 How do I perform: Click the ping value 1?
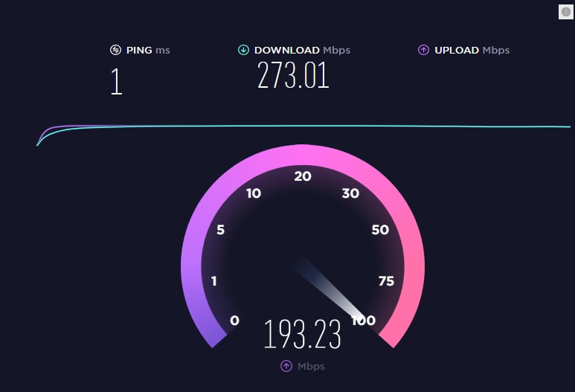tap(117, 81)
